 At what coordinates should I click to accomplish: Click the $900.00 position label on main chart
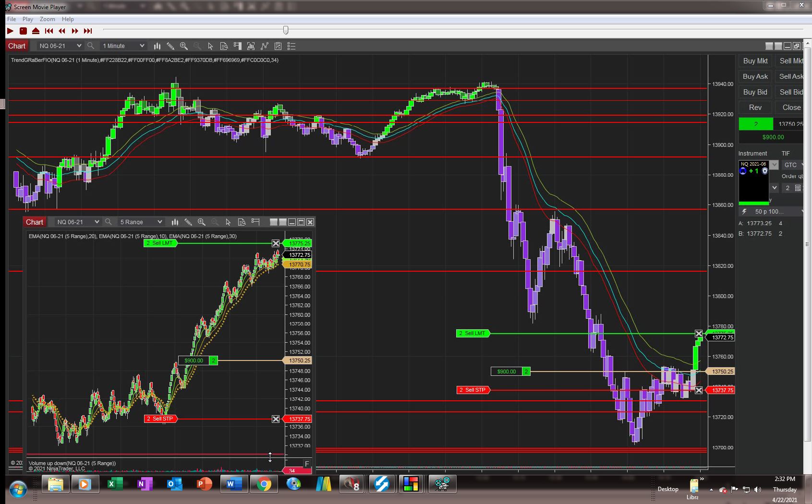[x=507, y=372]
